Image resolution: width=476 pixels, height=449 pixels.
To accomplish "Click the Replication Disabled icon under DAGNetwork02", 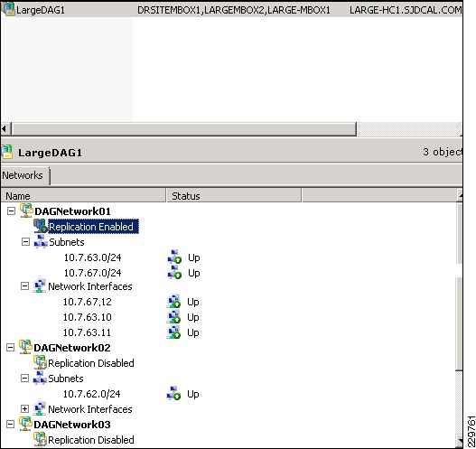I will coord(40,362).
